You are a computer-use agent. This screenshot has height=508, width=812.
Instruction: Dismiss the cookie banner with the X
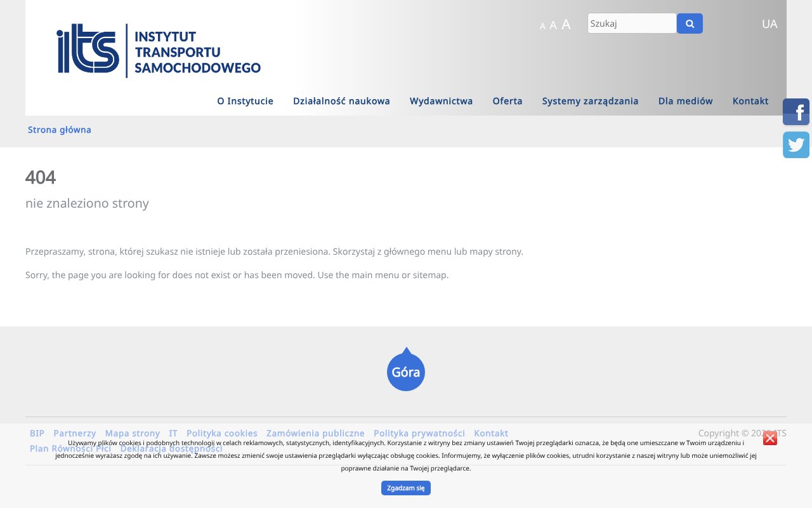click(x=770, y=439)
